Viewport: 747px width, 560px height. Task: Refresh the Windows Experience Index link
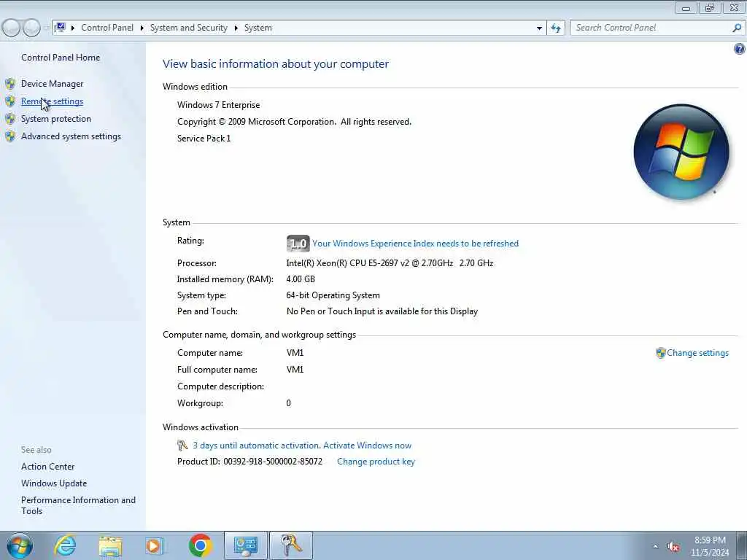(415, 244)
